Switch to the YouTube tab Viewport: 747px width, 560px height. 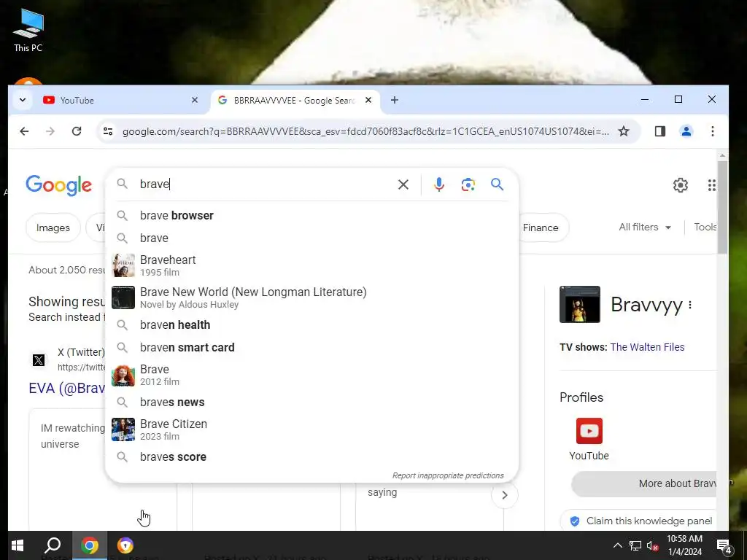tap(119, 101)
